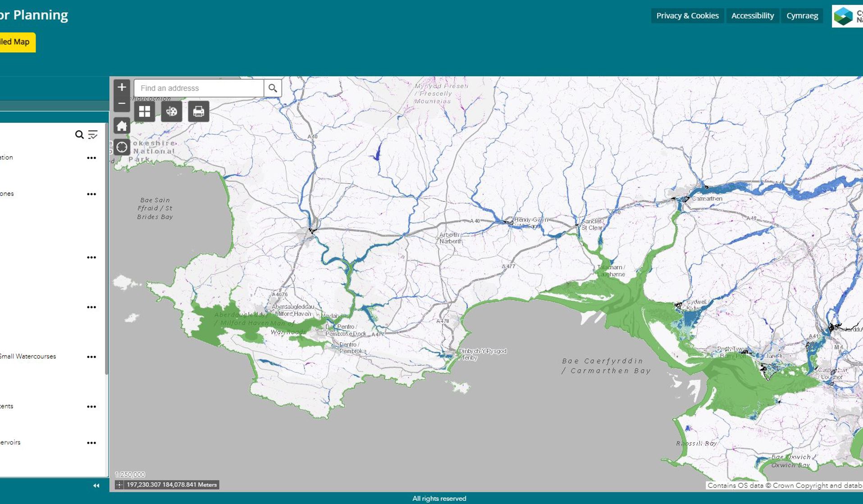Open the Privacy & Cookies link

coord(687,15)
